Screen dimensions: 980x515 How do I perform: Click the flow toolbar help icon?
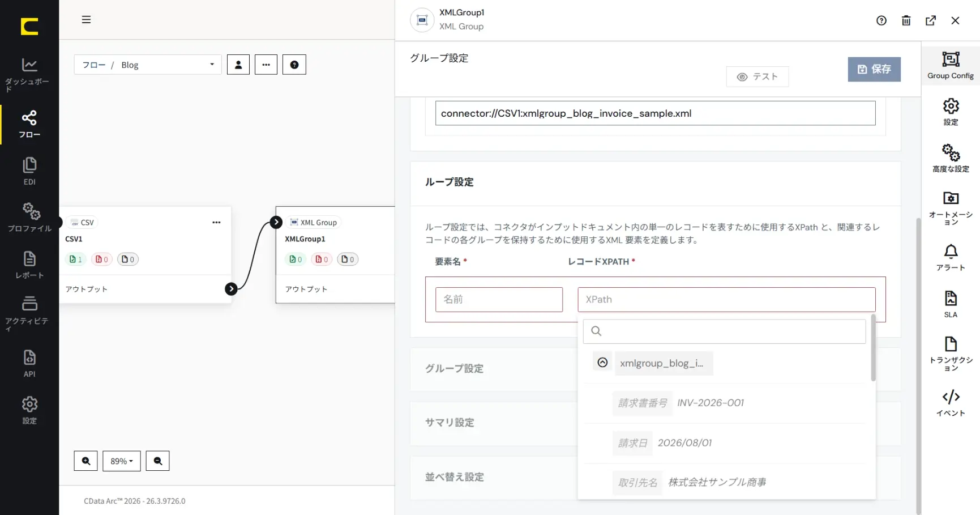(294, 65)
